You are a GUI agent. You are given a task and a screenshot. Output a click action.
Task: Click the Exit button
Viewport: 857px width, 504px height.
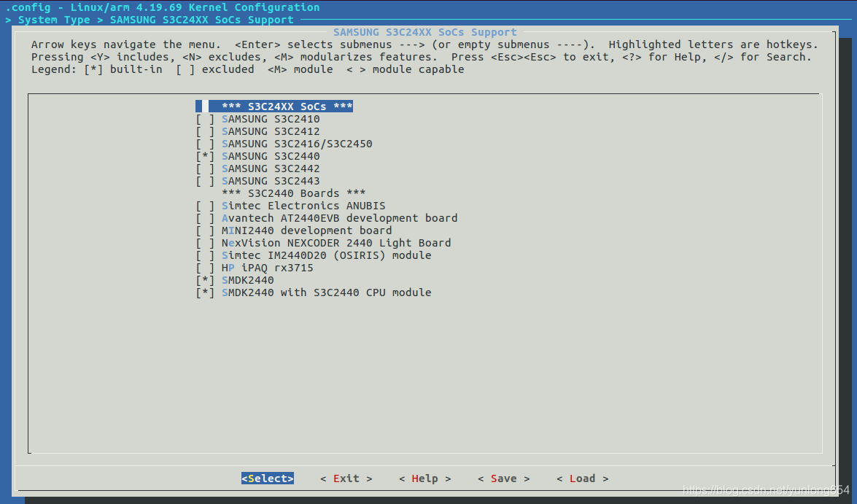coord(346,478)
